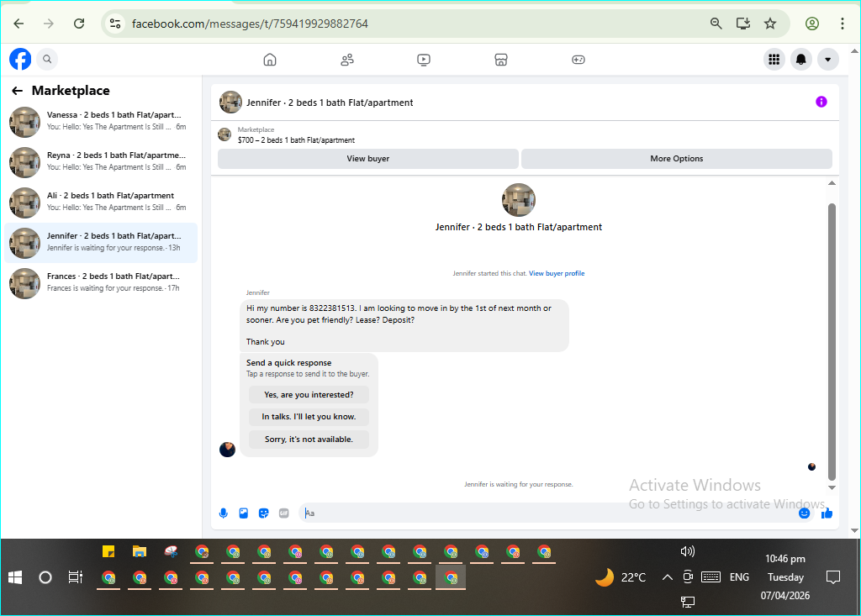
Task: Open the emoji picker in message box
Action: coord(805,513)
